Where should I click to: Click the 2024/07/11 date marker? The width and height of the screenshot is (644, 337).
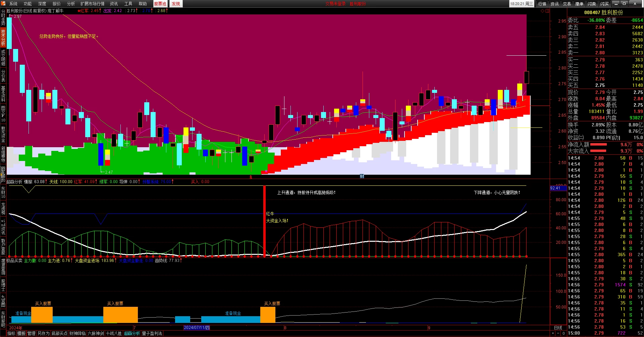tap(197, 328)
